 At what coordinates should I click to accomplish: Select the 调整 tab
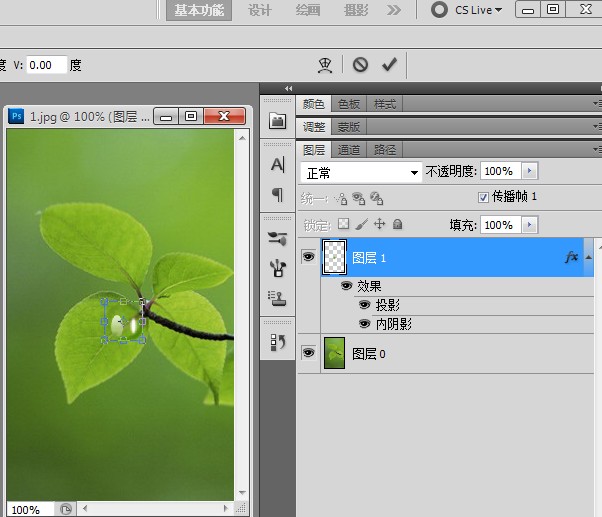pyautogui.click(x=314, y=127)
